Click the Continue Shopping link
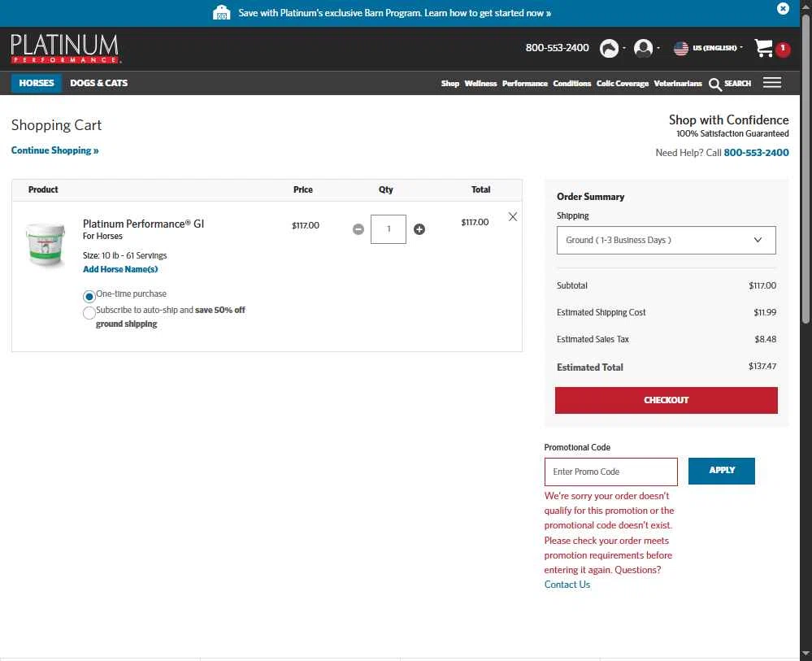Image resolution: width=812 pixels, height=661 pixels. click(x=55, y=150)
